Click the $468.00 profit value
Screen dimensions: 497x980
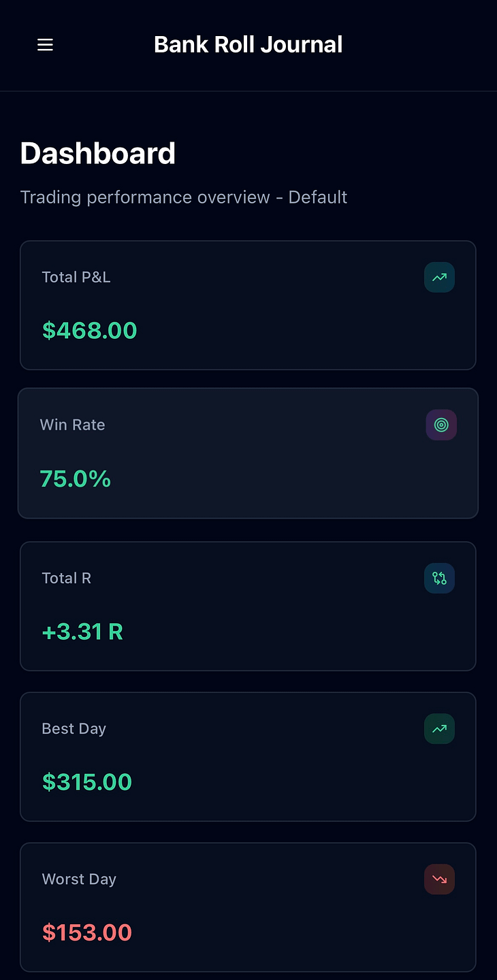coord(90,331)
